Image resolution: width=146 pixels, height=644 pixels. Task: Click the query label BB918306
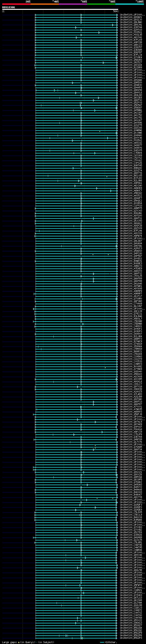(8, 8)
